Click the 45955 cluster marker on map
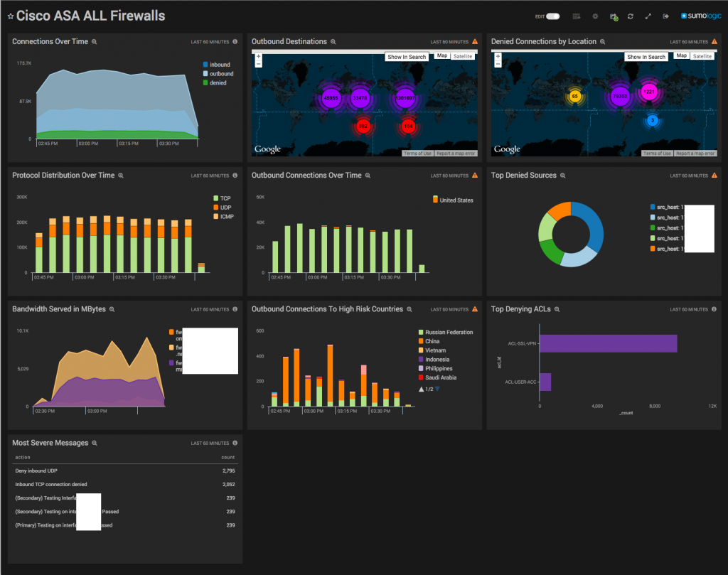Image resolution: width=728 pixels, height=575 pixels. (x=331, y=98)
